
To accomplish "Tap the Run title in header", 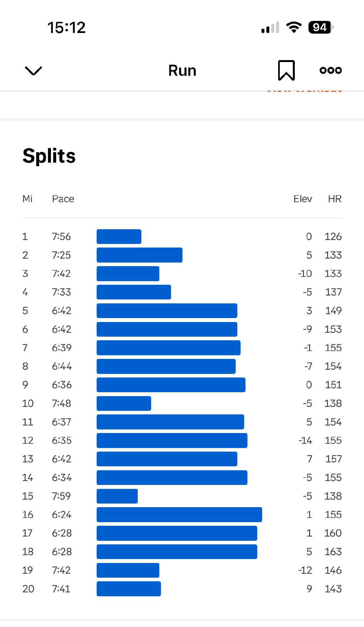I will [182, 71].
